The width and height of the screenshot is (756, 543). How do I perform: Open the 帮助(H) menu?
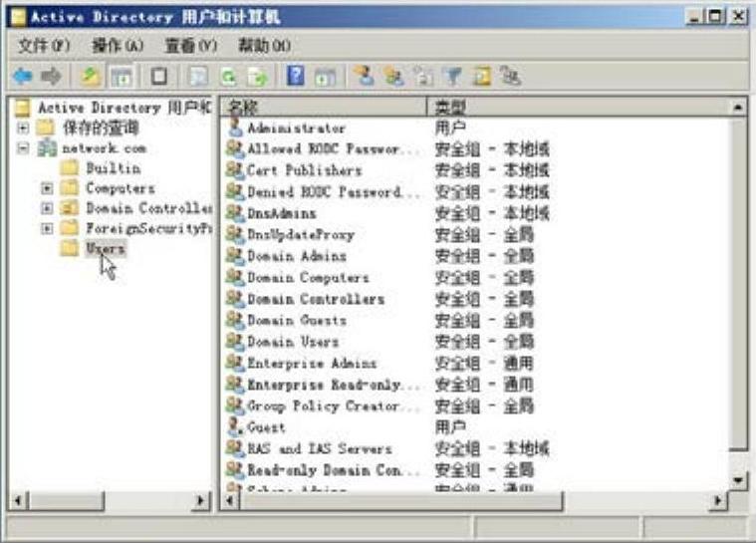click(x=265, y=46)
